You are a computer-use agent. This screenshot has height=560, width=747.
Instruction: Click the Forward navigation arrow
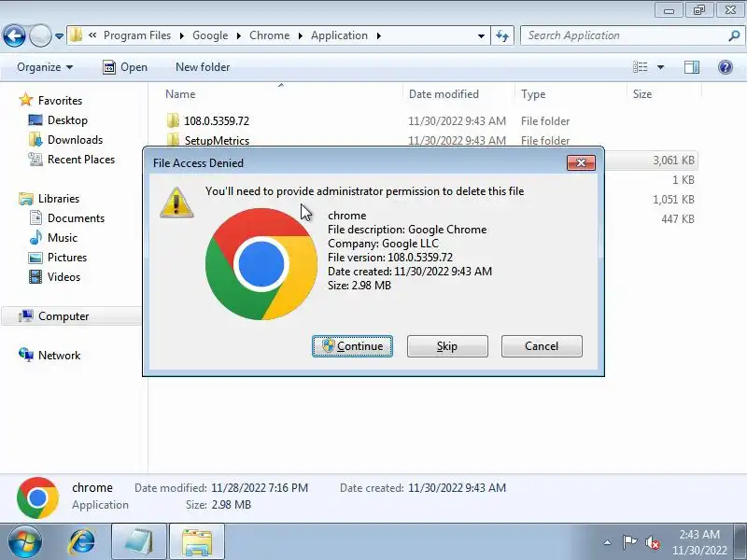[40, 35]
